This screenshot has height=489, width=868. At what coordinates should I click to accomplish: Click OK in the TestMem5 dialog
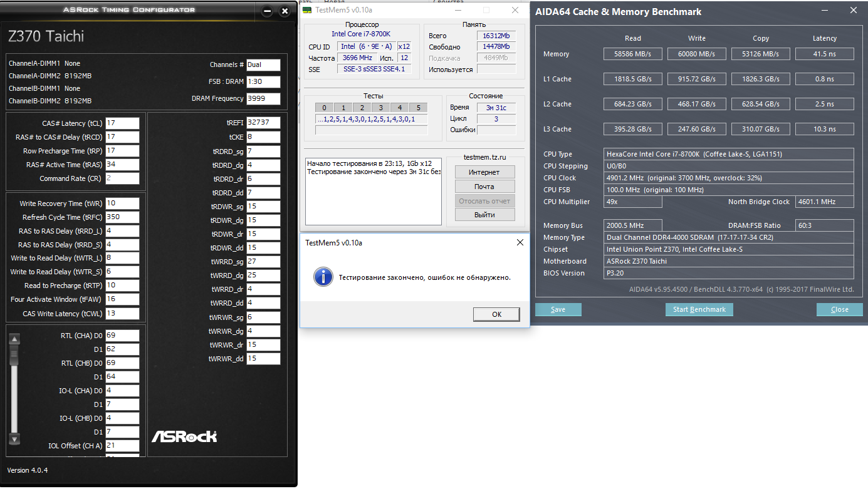click(x=496, y=314)
